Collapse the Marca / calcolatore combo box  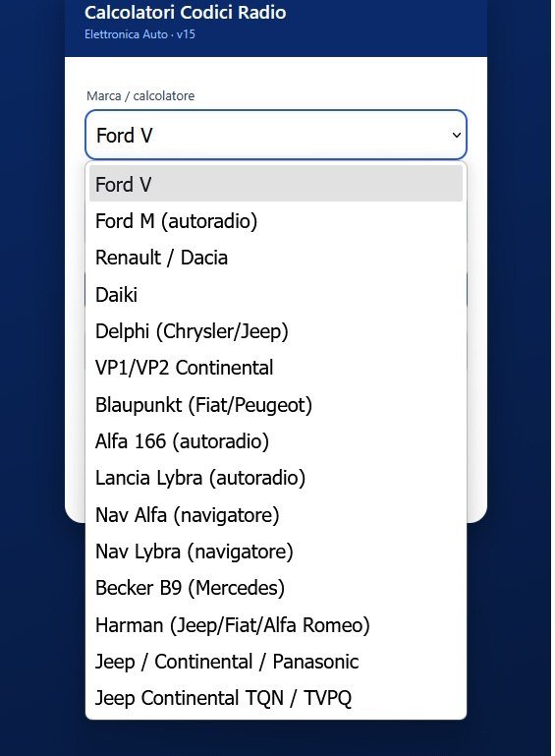click(276, 135)
